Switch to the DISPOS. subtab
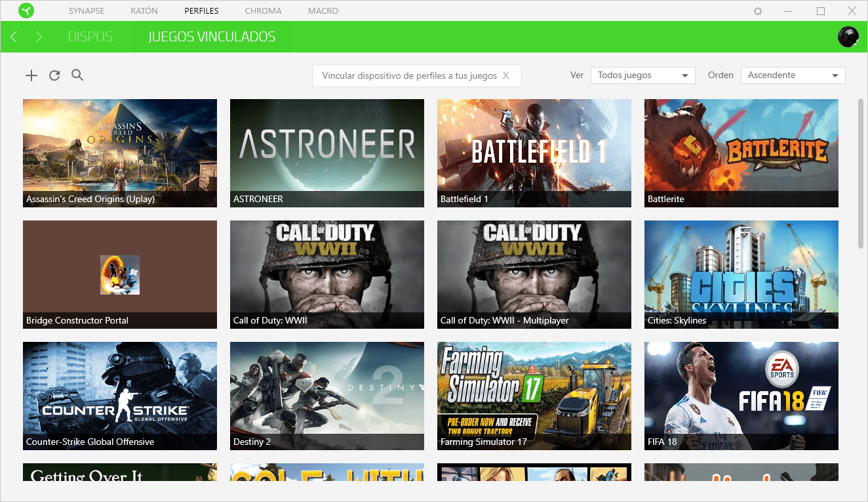The width and height of the screenshot is (868, 502). [91, 37]
